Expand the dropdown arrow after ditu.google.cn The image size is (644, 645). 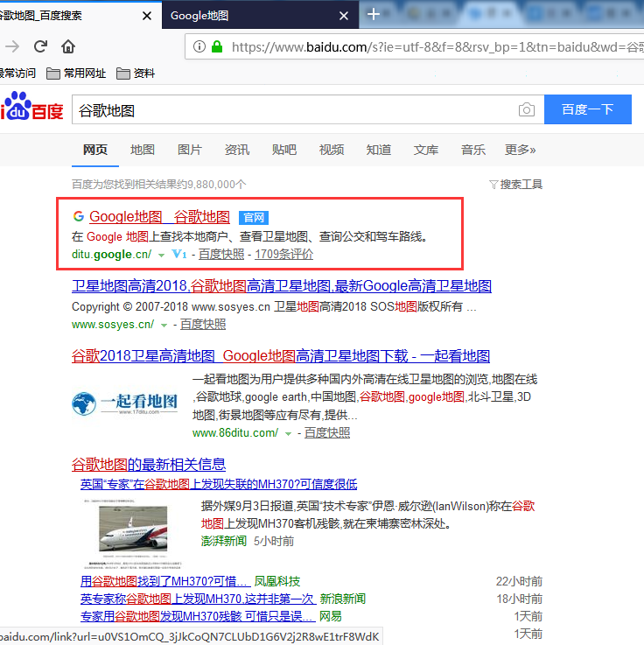pos(162,255)
